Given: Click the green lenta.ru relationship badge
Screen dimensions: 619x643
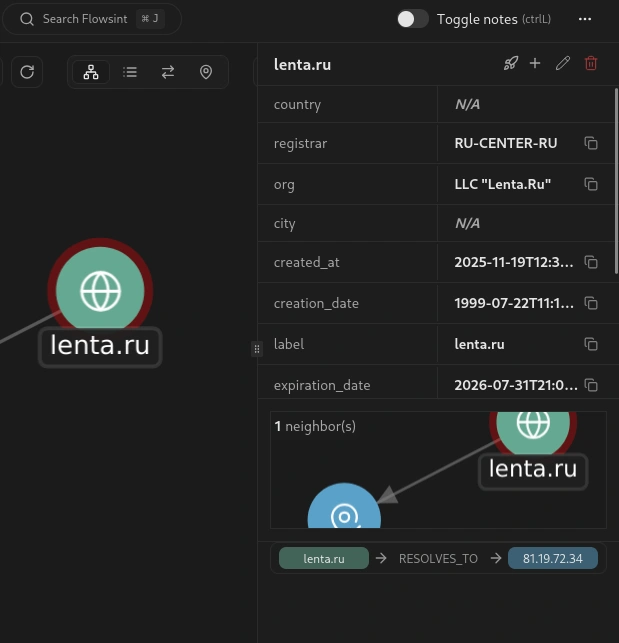Looking at the screenshot, I should pos(323,559).
